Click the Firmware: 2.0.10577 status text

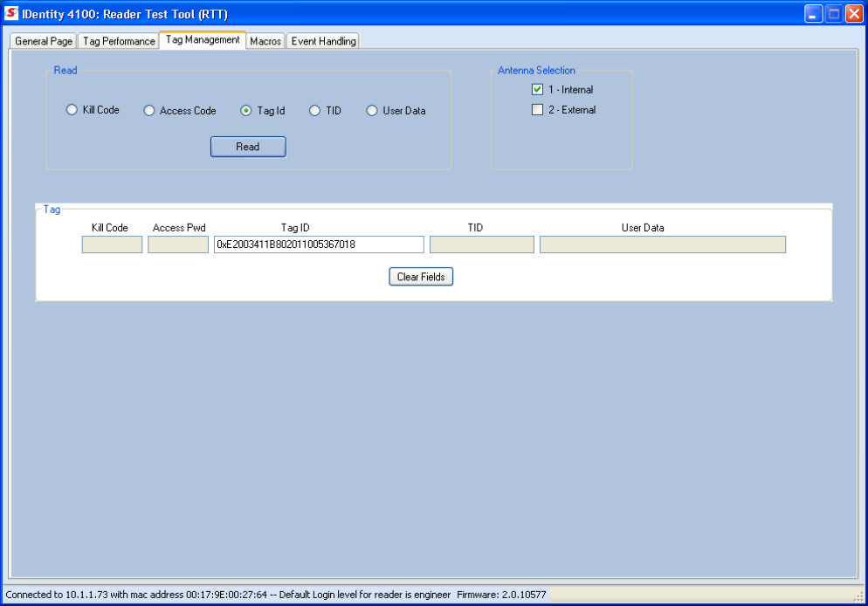tap(501, 595)
